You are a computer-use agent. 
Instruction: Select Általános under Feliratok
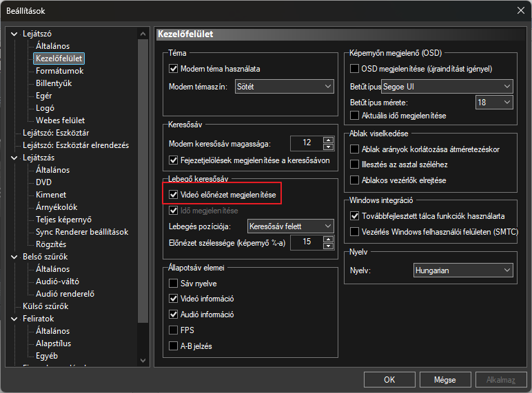(52, 331)
